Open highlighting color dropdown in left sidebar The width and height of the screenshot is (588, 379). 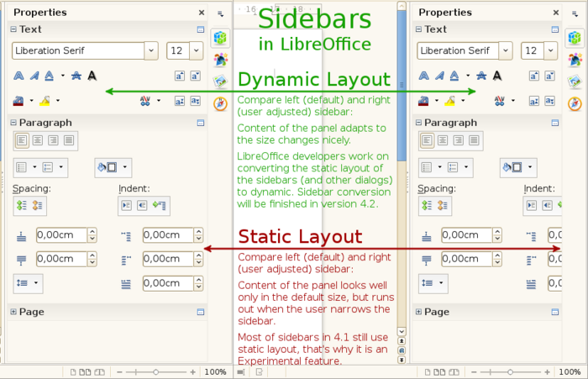click(x=57, y=101)
